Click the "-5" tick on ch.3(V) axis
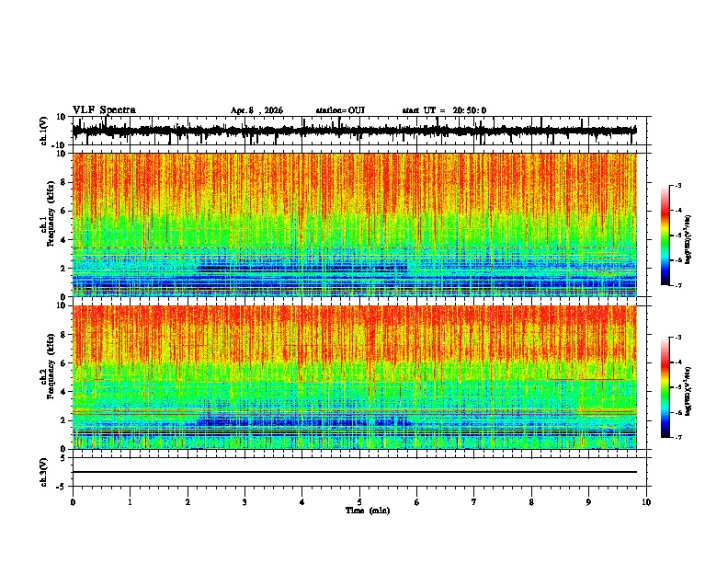 (63, 486)
